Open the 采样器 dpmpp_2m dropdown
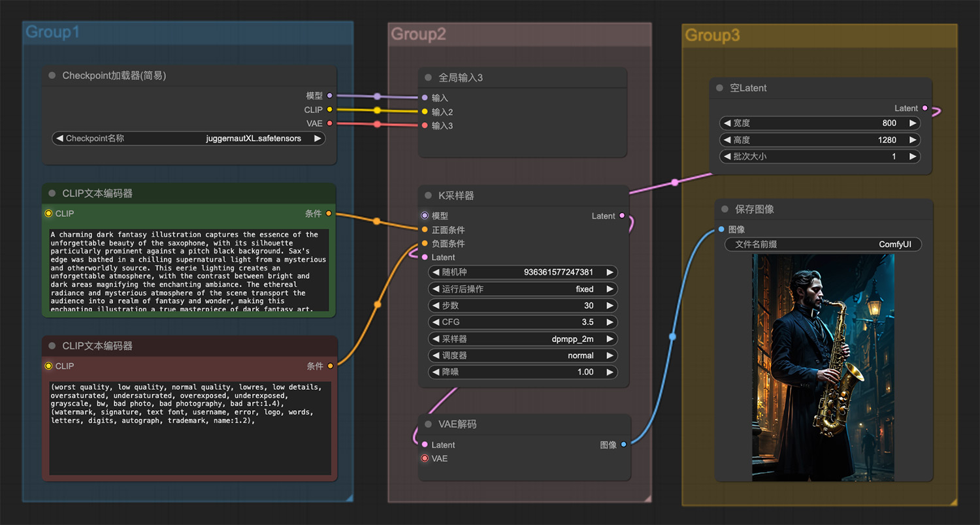Screen dimensions: 980x525 (x=523, y=339)
